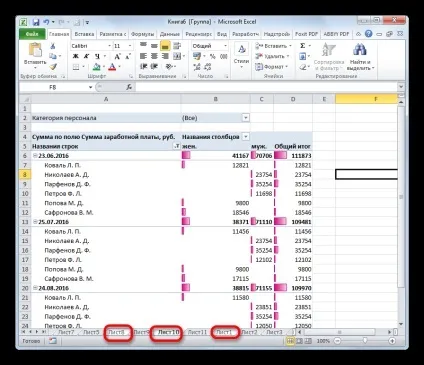Click the macro recording icon in status bar
The height and width of the screenshot is (365, 424).
[53, 341]
